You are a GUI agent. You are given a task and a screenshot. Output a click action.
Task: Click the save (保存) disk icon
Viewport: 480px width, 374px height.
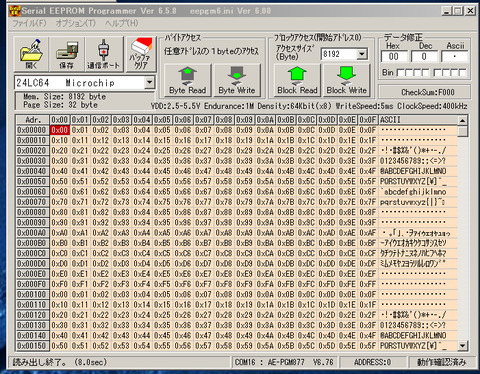(x=67, y=54)
